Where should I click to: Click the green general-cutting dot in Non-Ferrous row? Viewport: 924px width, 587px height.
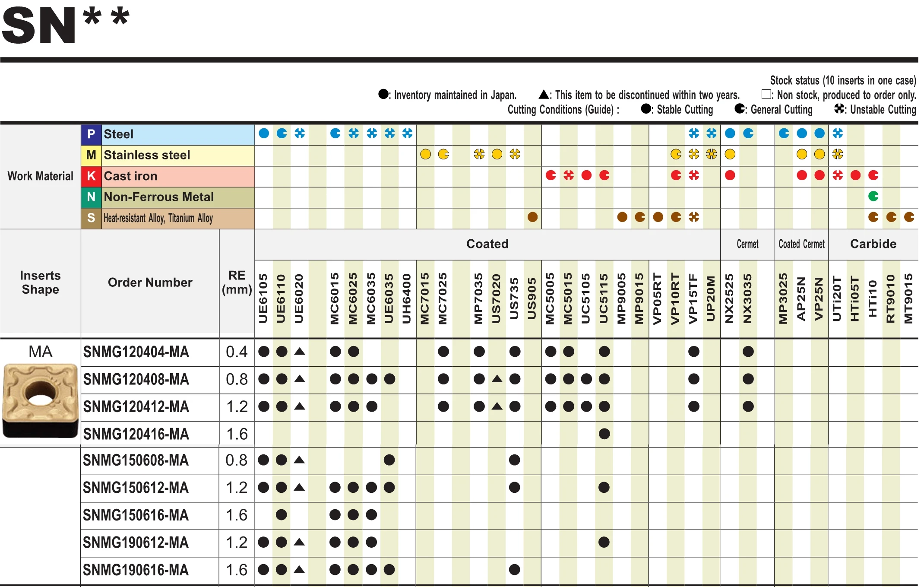click(873, 196)
